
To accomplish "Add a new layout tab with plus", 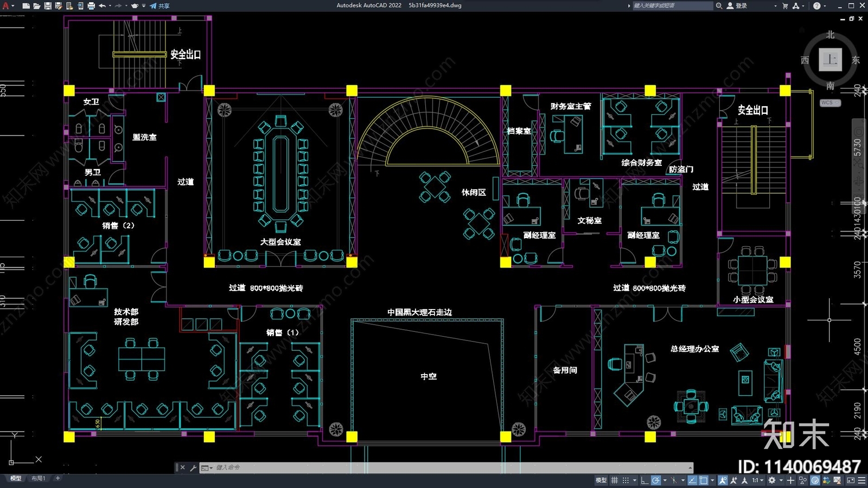I will tap(58, 478).
